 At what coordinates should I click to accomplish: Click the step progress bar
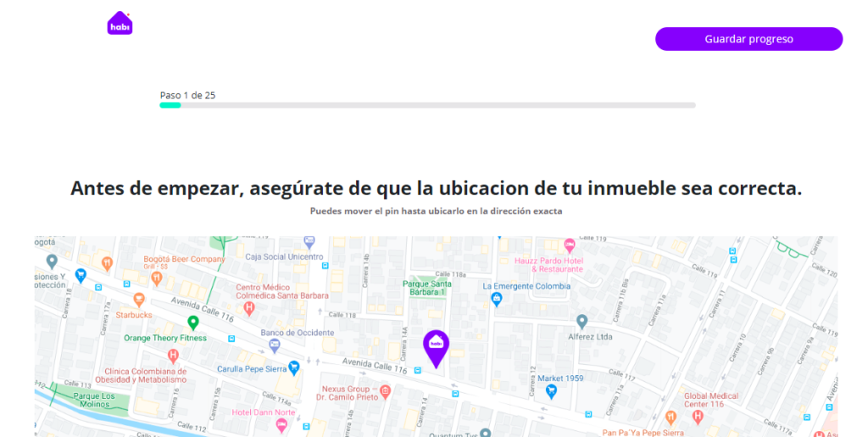(x=427, y=105)
